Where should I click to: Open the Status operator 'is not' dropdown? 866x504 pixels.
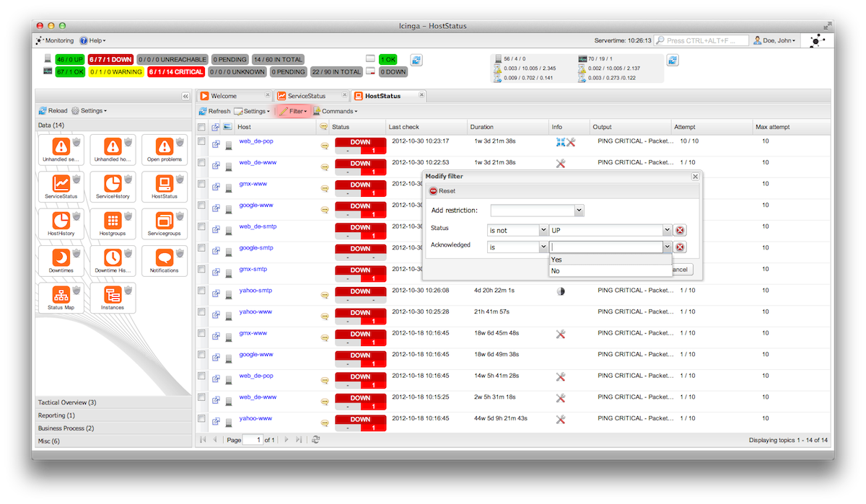(543, 230)
